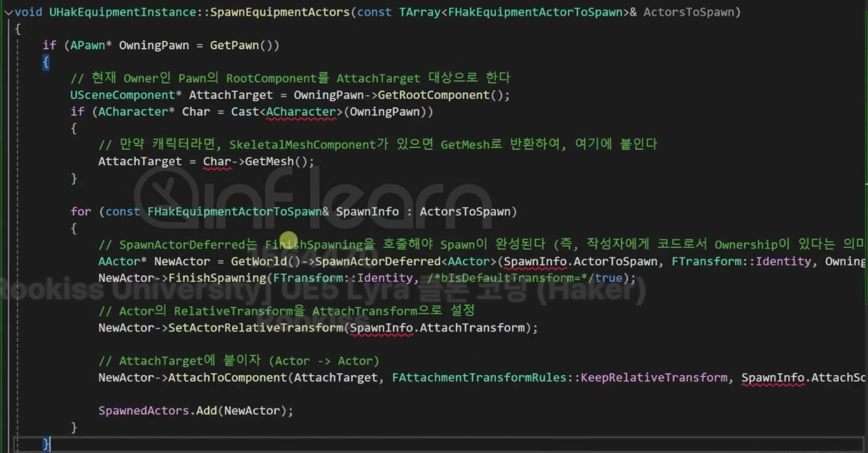Viewport: 868px width, 453px height.
Task: Click ActorsToSpawn in the for loop header
Action: tap(465, 211)
